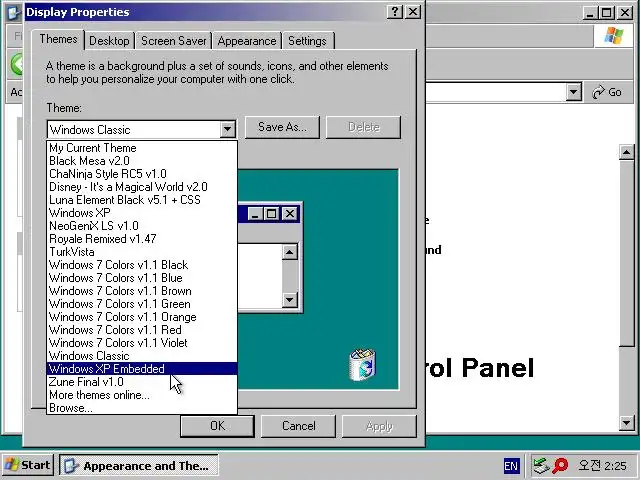
Task: Select the highlighted Windows XP Embedded entry
Action: 142,369
